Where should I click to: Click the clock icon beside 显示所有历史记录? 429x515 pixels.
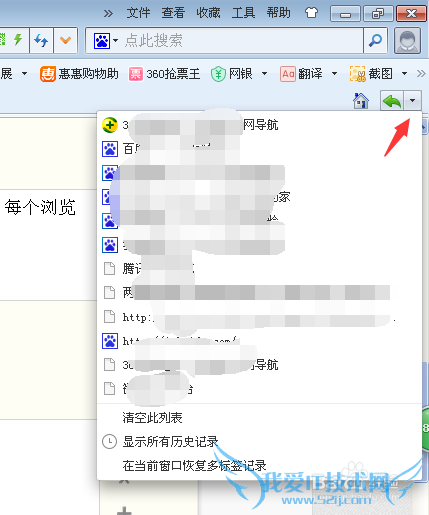(109, 442)
